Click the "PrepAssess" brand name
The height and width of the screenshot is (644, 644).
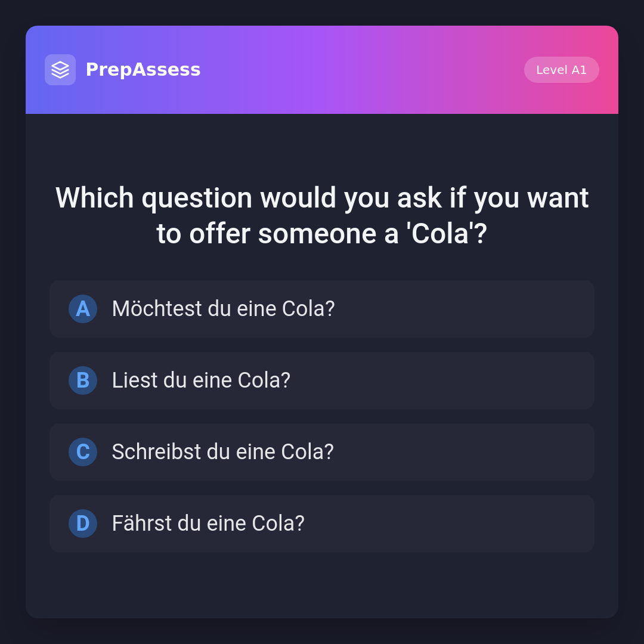[143, 70]
